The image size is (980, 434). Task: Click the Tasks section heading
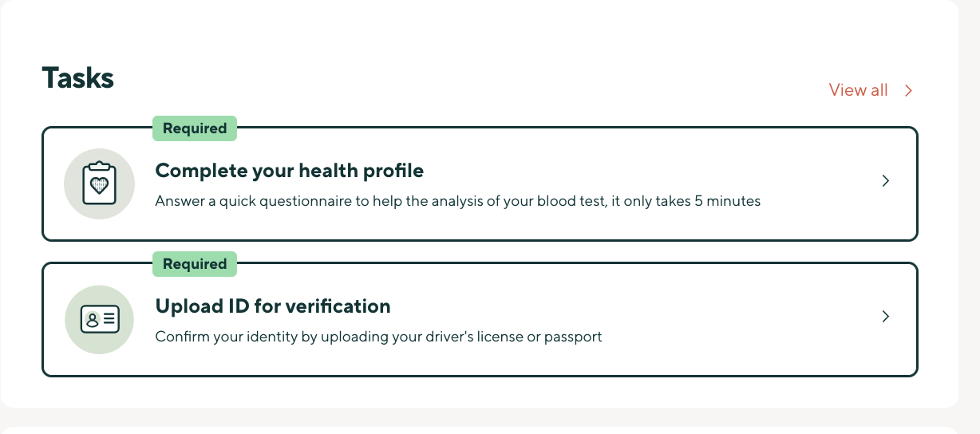pyautogui.click(x=77, y=77)
